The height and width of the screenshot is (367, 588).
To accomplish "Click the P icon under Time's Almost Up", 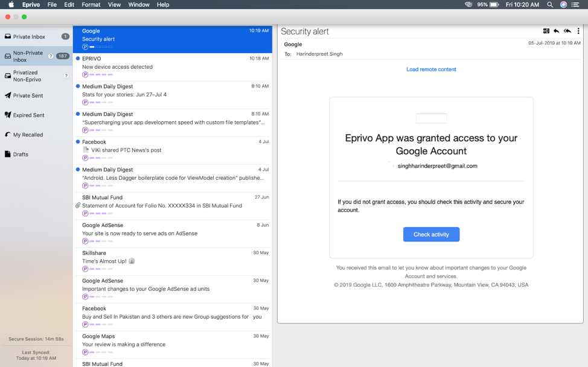I will click(86, 269).
